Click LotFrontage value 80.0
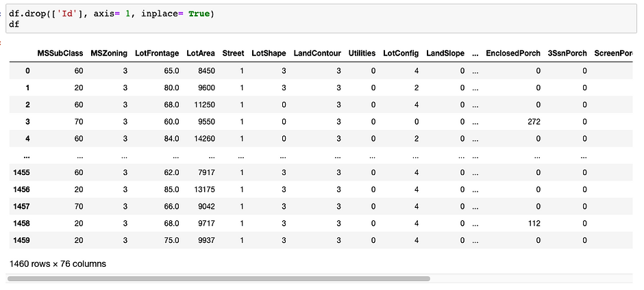The width and height of the screenshot is (644, 290). pos(172,88)
